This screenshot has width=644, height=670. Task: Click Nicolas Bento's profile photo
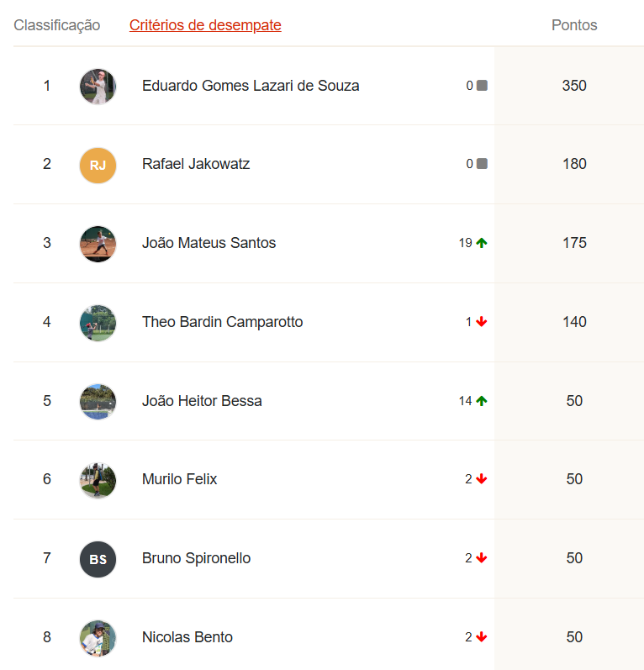[x=98, y=638]
